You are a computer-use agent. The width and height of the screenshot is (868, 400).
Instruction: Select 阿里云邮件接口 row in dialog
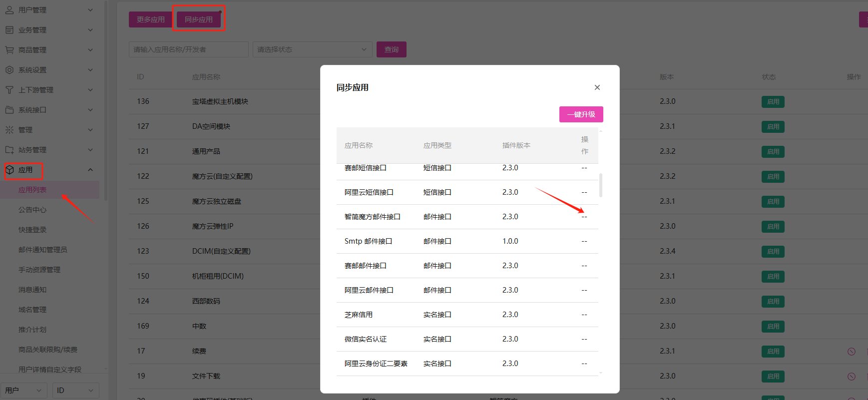467,290
